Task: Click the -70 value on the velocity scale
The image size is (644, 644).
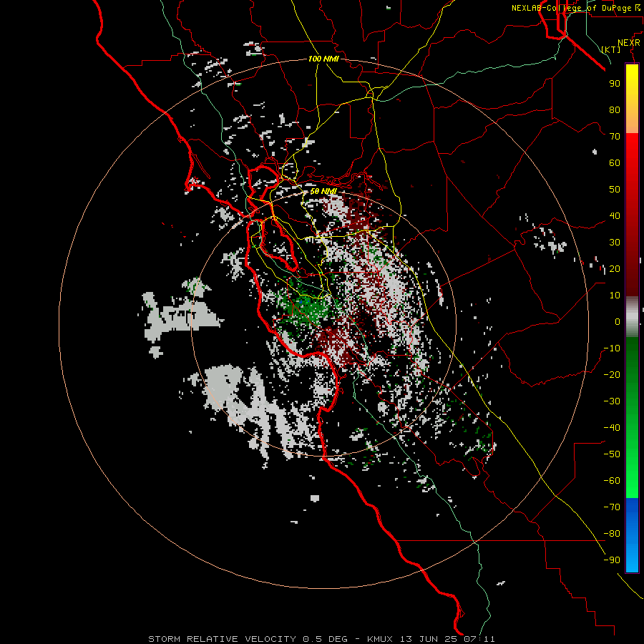Action: pos(612,507)
